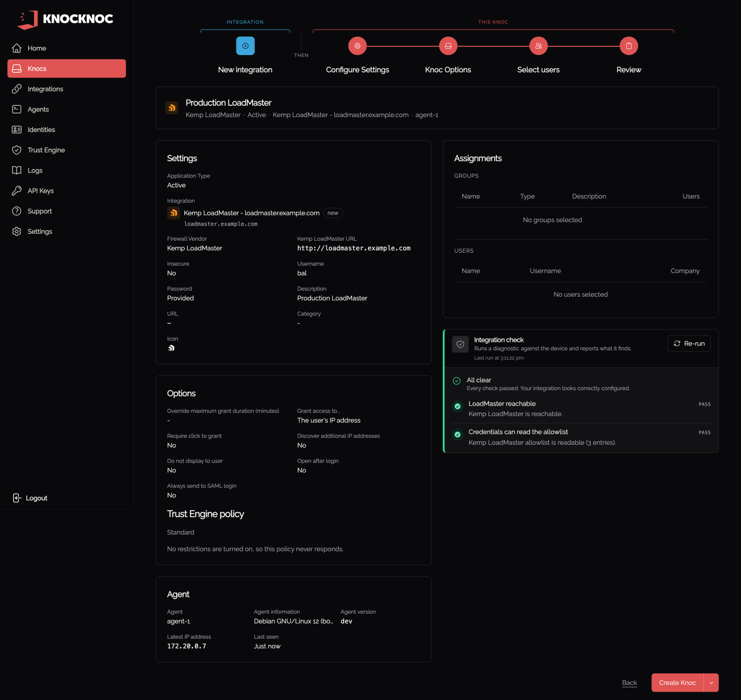Open the Create Knoc dropdown arrow
741x700 pixels.
pyautogui.click(x=711, y=683)
